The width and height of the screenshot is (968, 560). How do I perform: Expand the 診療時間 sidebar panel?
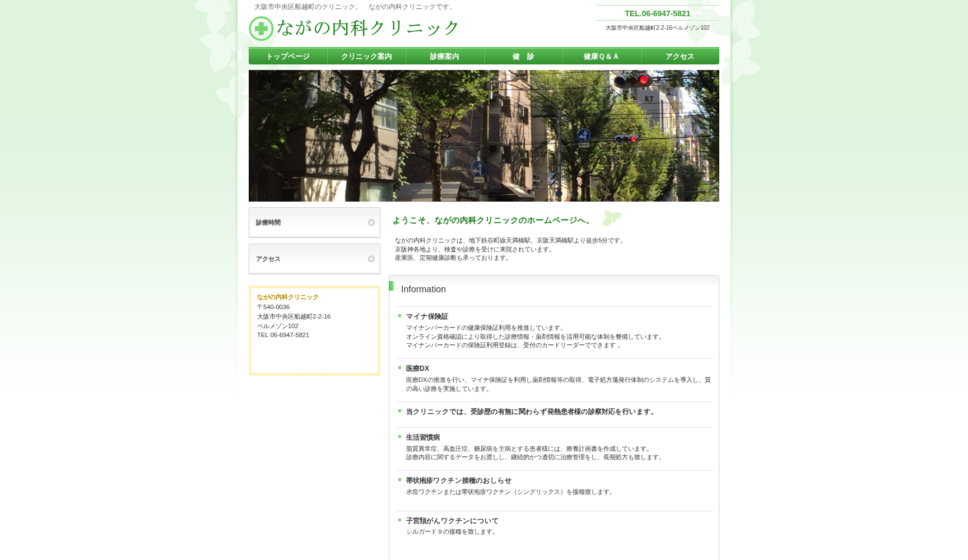pyautogui.click(x=314, y=222)
